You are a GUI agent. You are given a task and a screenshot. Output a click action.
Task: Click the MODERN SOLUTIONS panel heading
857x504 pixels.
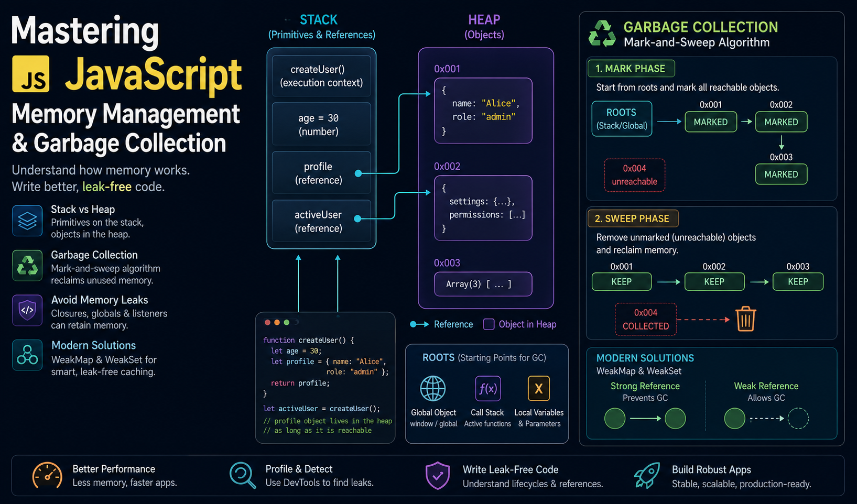[x=645, y=358]
